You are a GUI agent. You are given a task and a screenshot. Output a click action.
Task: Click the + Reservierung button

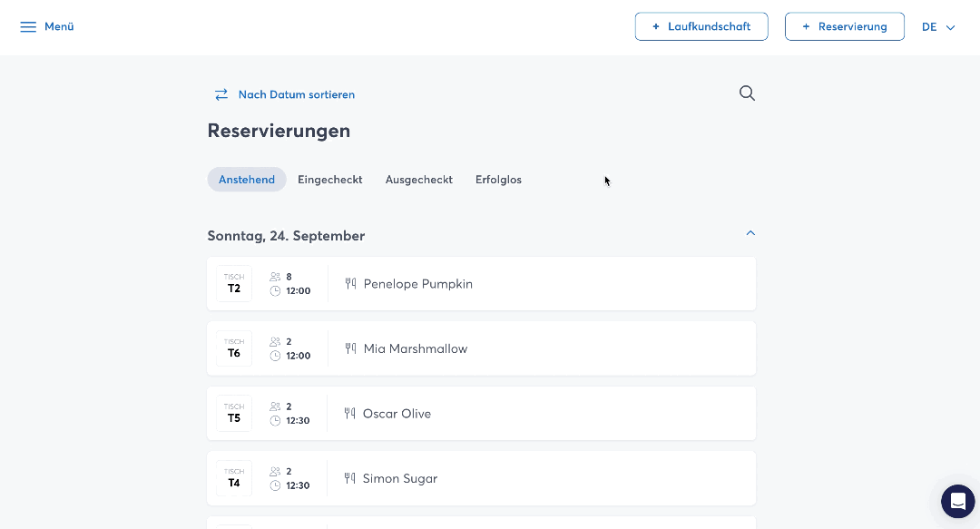(x=844, y=27)
